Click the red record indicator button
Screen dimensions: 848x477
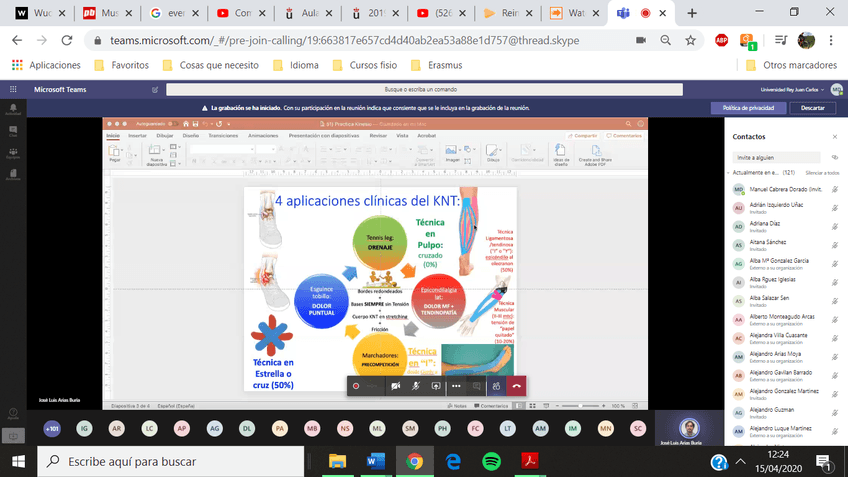pyautogui.click(x=356, y=386)
